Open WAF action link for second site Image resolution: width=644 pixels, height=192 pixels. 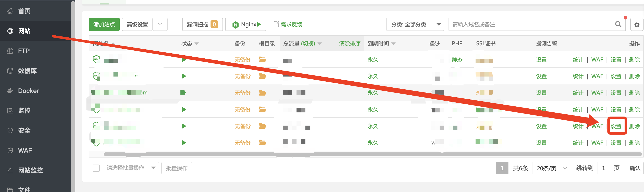point(597,76)
